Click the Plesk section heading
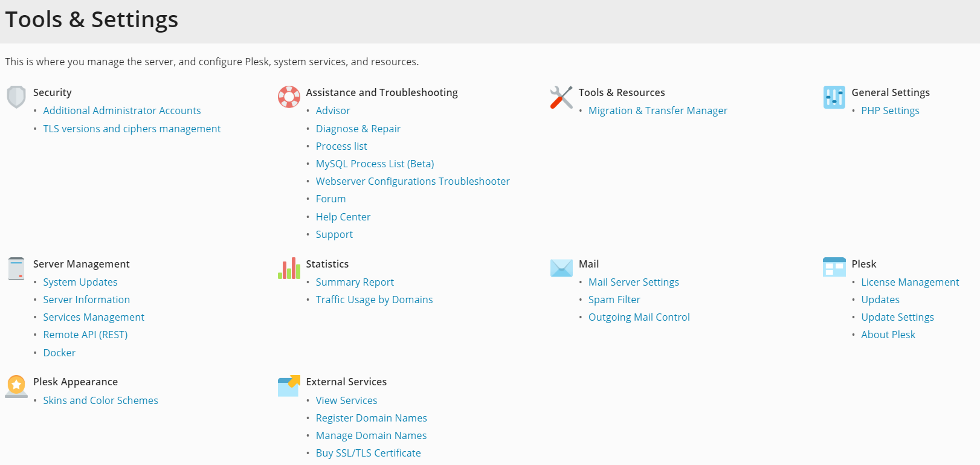Image resolution: width=980 pixels, height=465 pixels. [x=864, y=264]
